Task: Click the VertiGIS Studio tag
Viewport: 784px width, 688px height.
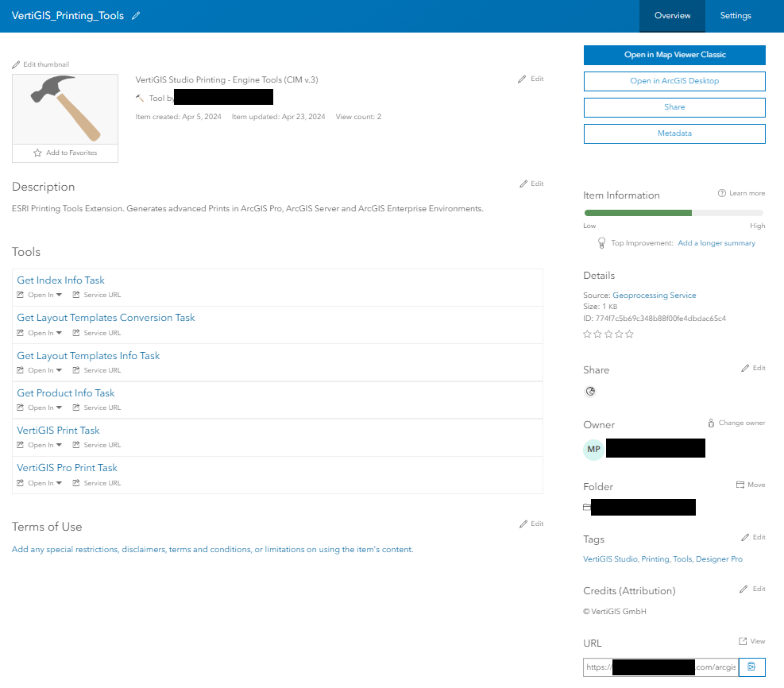Action: point(611,559)
